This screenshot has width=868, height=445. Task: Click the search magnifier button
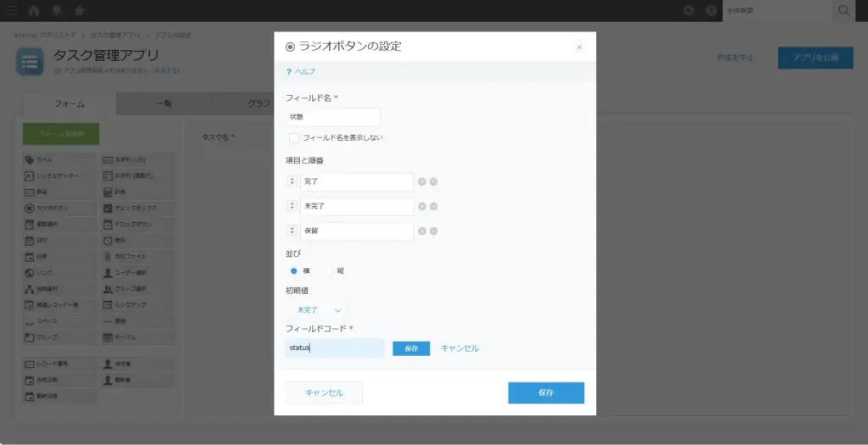[x=843, y=10]
